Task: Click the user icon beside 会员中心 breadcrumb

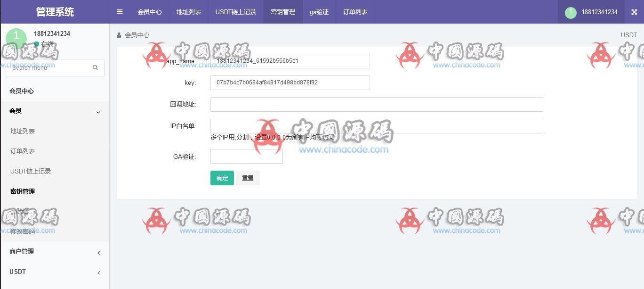Action: 119,35
